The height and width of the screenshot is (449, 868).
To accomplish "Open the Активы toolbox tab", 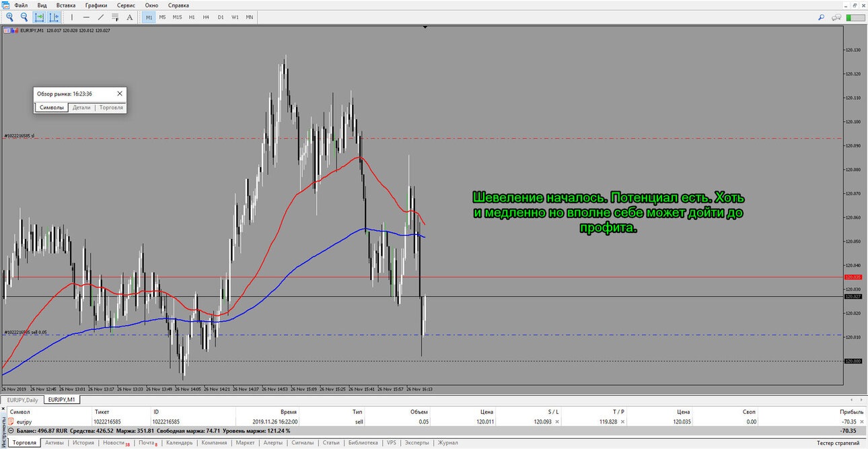I will [55, 443].
